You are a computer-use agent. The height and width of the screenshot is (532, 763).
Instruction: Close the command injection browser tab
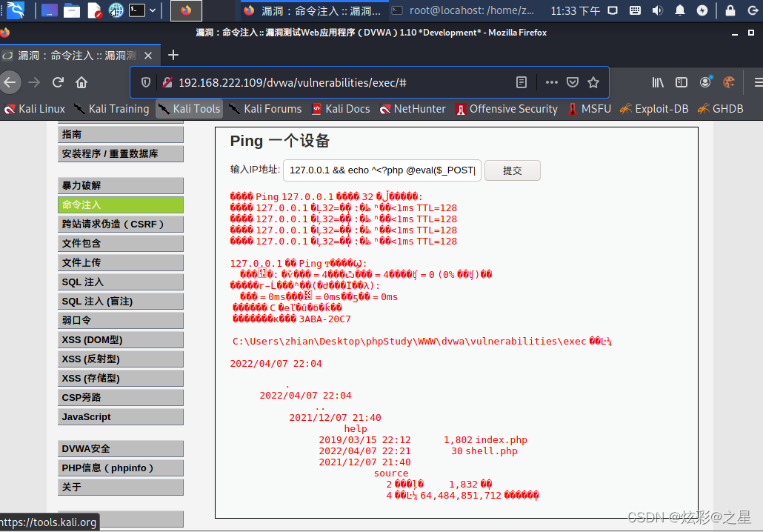click(x=148, y=56)
